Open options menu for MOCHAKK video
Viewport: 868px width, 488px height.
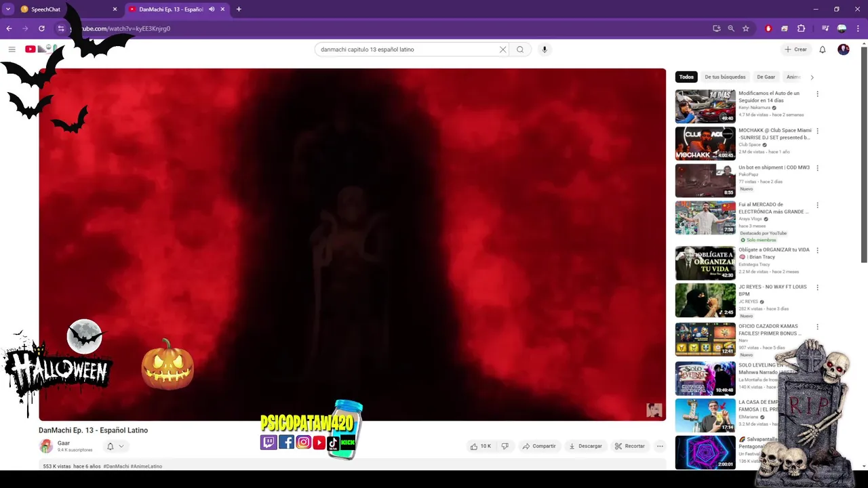(817, 131)
